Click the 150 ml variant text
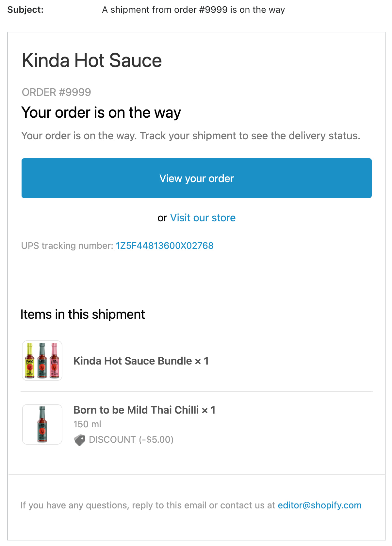392x546 pixels. [87, 424]
